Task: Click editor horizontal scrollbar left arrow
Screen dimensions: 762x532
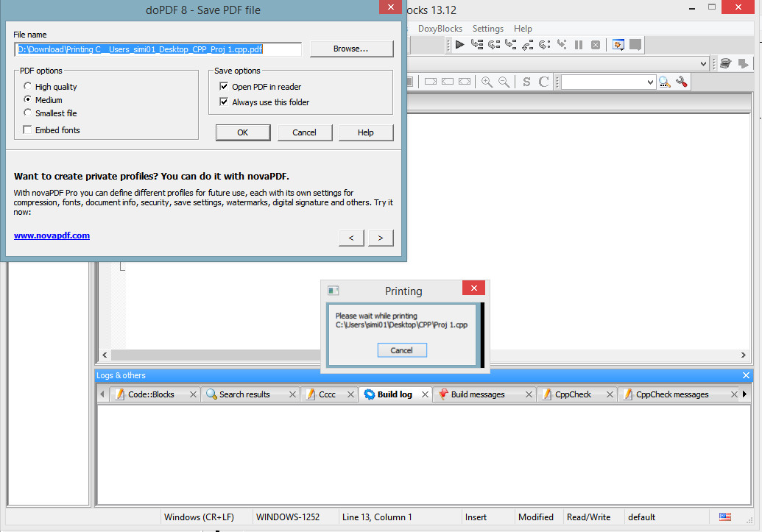Action: (x=105, y=355)
